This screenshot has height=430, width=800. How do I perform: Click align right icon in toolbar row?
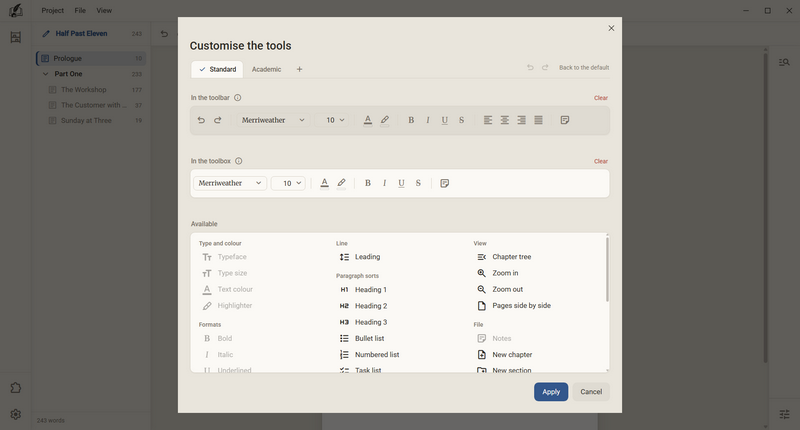[x=521, y=120]
